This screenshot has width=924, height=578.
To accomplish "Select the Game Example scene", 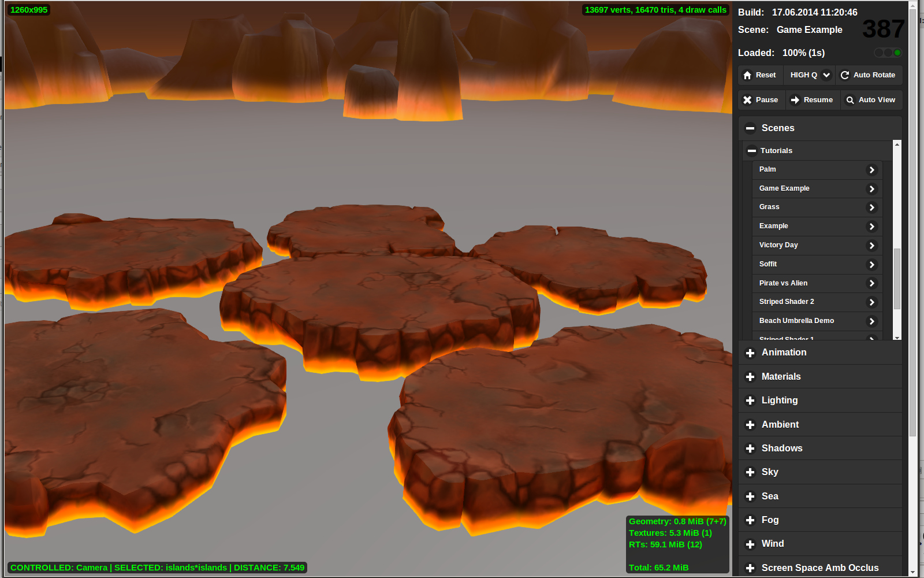I will 784,188.
